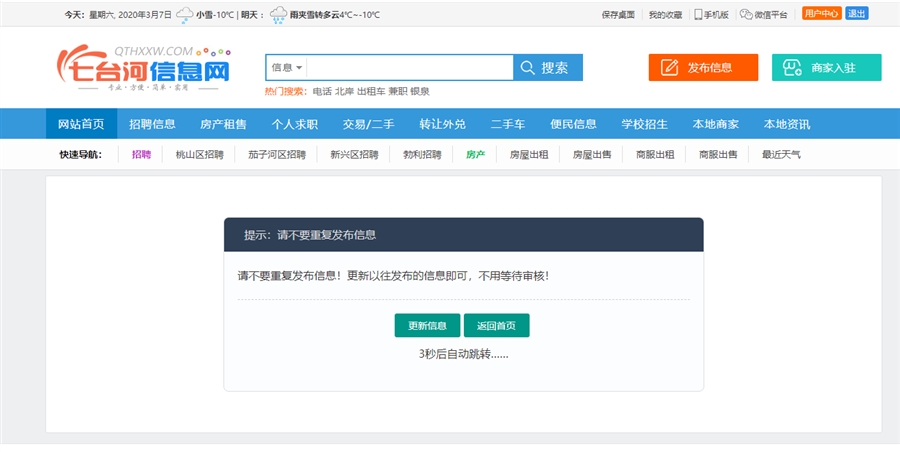Viewport: 900px width, 452px height.
Task: Open the 用户中心 user center
Action: tap(821, 14)
